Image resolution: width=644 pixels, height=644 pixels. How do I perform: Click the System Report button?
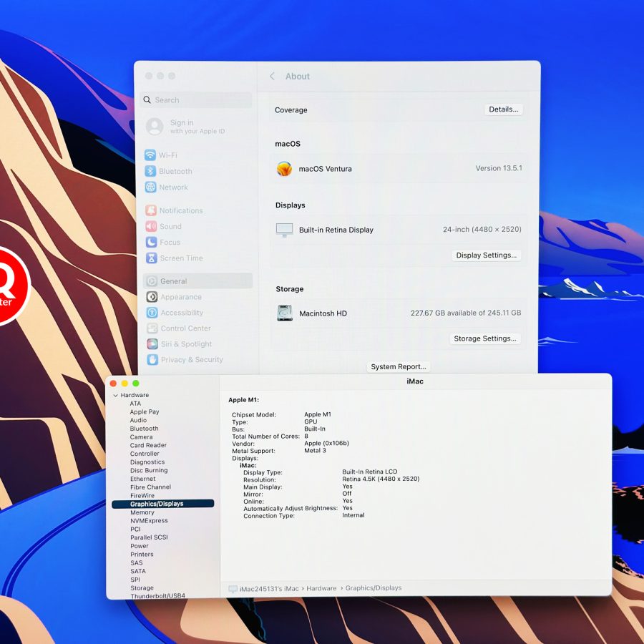pos(399,366)
